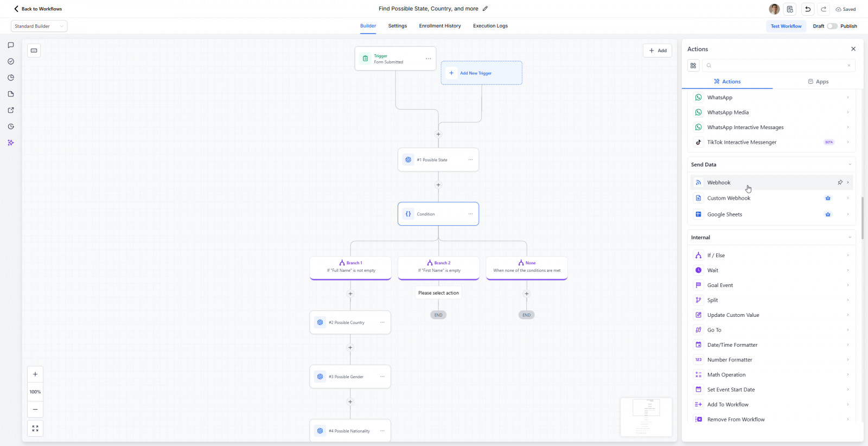Toggle the Draft/Publish switch
Viewport: 868px width, 446px height.
832,26
